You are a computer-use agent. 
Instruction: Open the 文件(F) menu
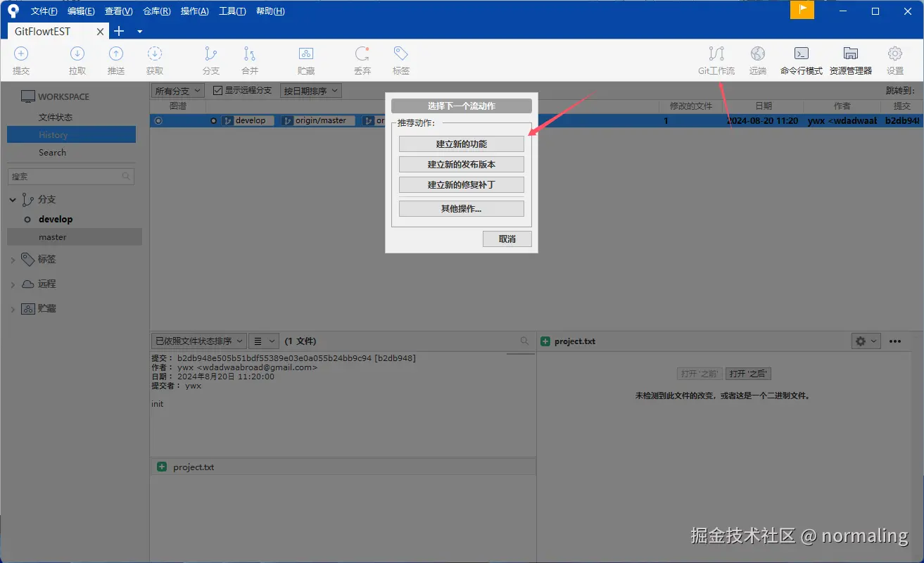pos(44,11)
